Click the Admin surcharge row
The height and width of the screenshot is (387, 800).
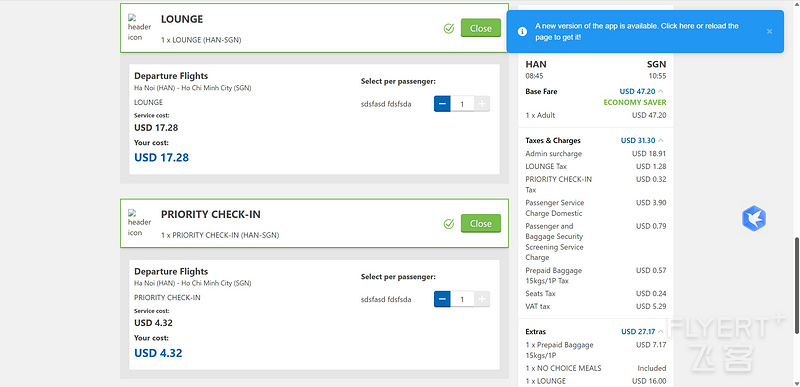tap(595, 153)
